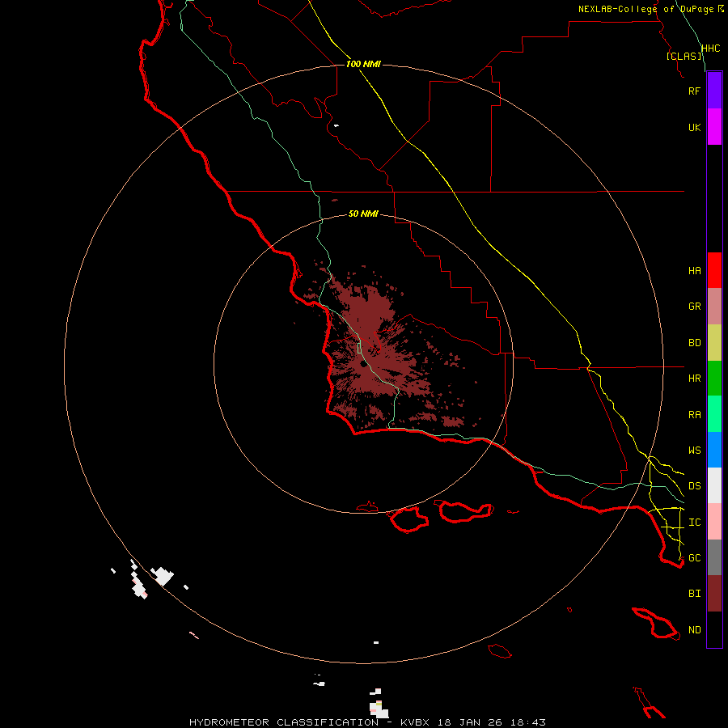The width and height of the screenshot is (728, 728).
Task: Click the ND black legend swatch
Action: (x=714, y=629)
